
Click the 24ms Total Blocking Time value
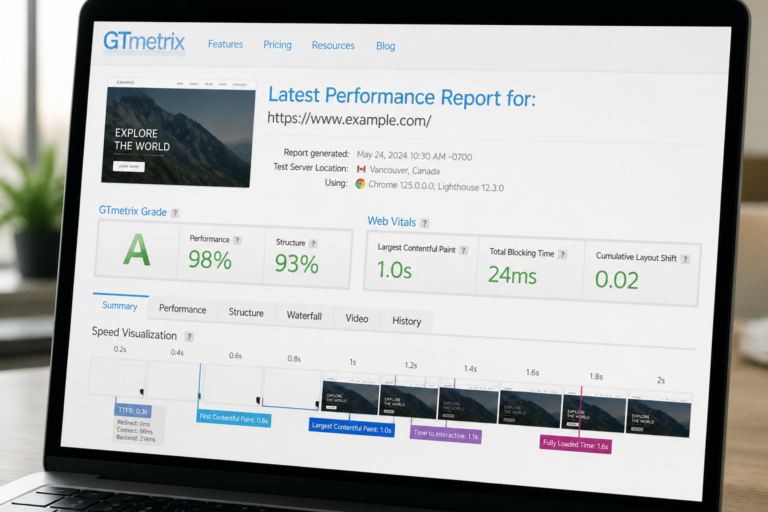(512, 275)
